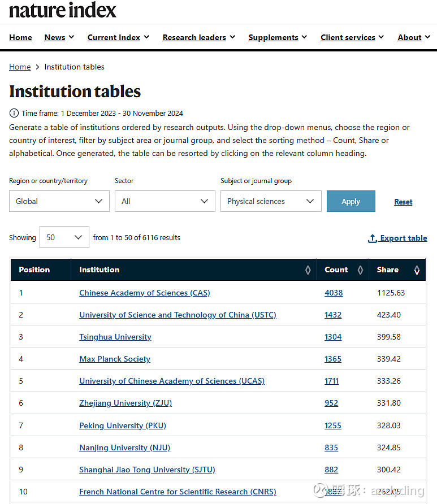Click the time frame info icon
Screen dimensions: 437x504
14,113
